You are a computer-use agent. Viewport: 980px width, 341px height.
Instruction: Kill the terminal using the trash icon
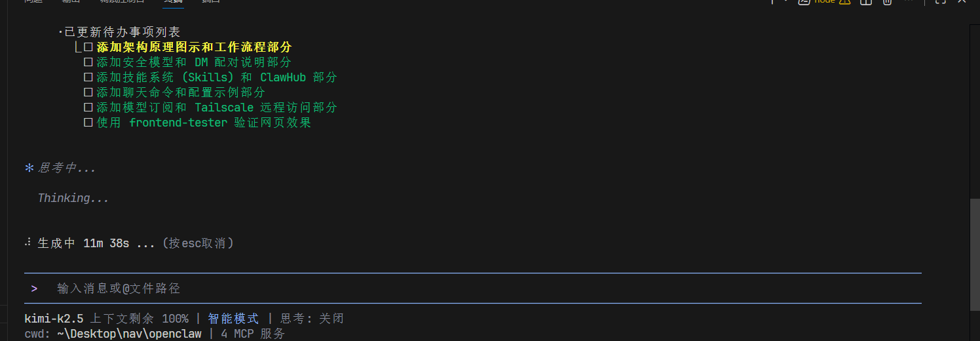888,2
